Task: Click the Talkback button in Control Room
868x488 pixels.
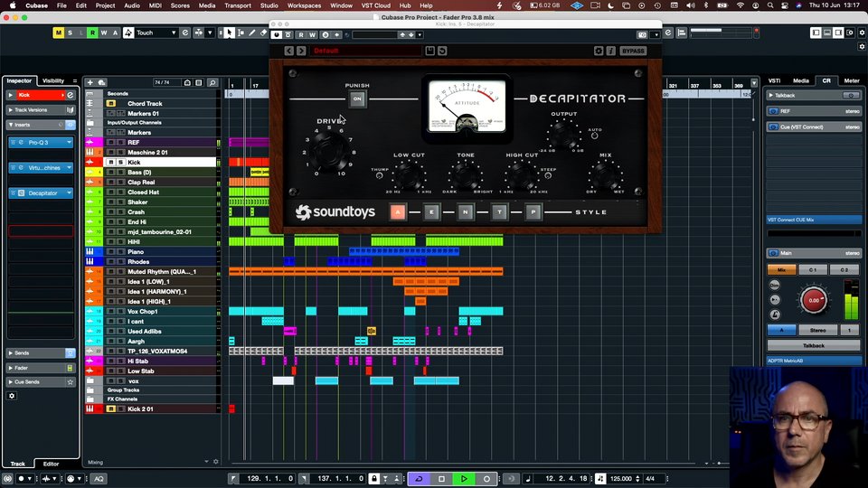Action: [813, 346]
